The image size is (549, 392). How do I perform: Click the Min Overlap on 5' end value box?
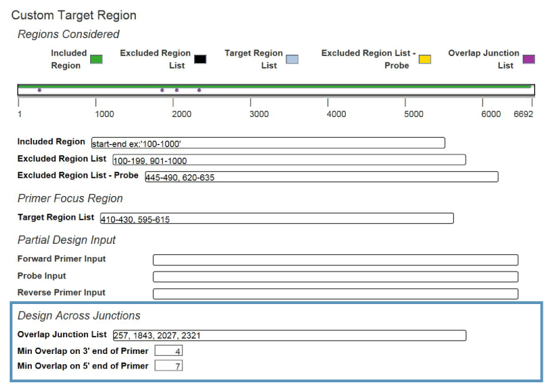168,366
